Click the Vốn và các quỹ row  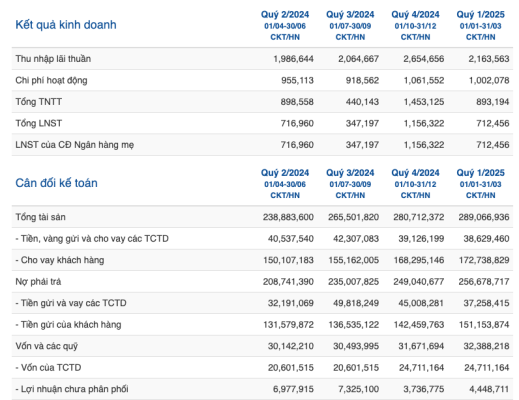262,346
